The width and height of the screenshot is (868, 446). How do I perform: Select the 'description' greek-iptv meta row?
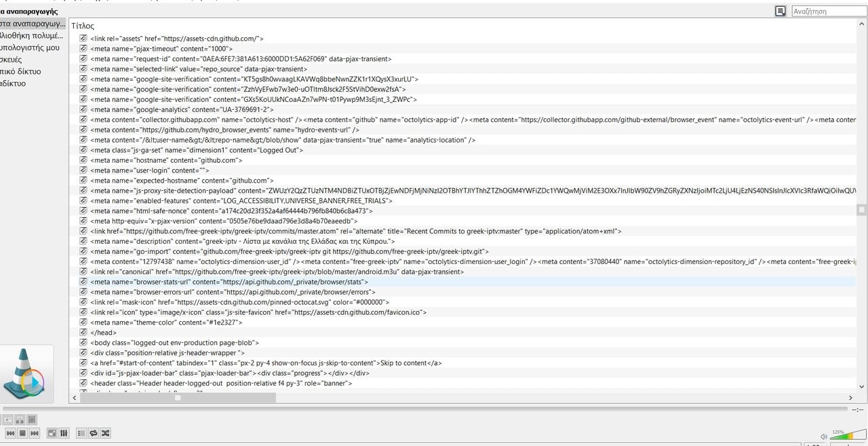(x=463, y=242)
